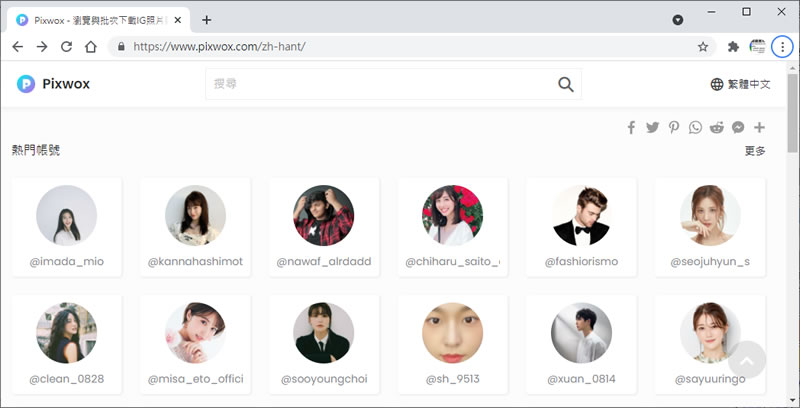Viewport: 800px width, 408px height.
Task: Open @kannahashimot profile link
Action: point(195,262)
